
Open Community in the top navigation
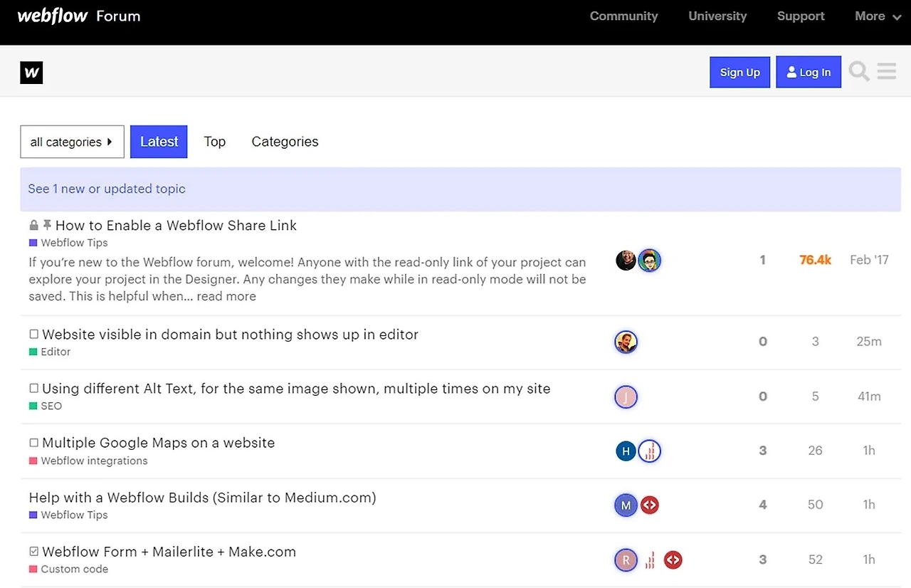pos(623,16)
